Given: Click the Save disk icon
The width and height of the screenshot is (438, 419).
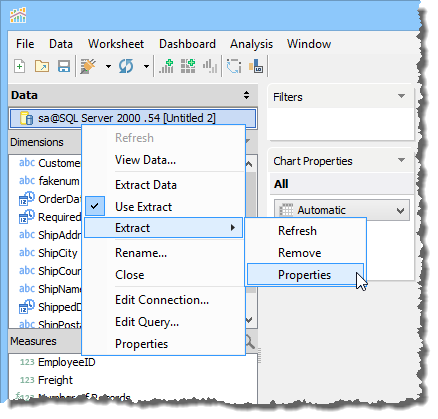Looking at the screenshot, I should (x=64, y=66).
